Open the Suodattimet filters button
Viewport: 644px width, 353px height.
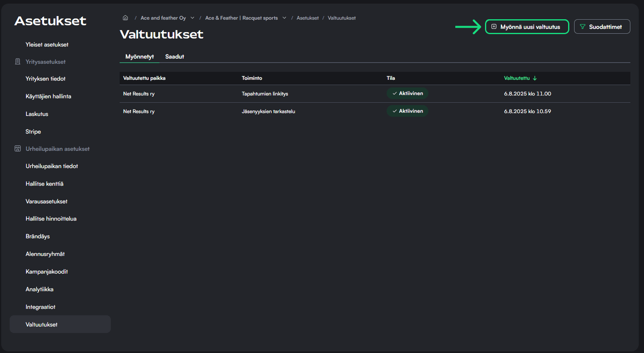[602, 26]
